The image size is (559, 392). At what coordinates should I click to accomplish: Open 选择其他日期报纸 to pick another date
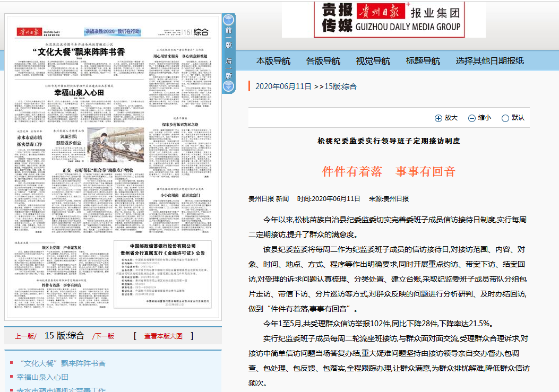[x=490, y=61]
